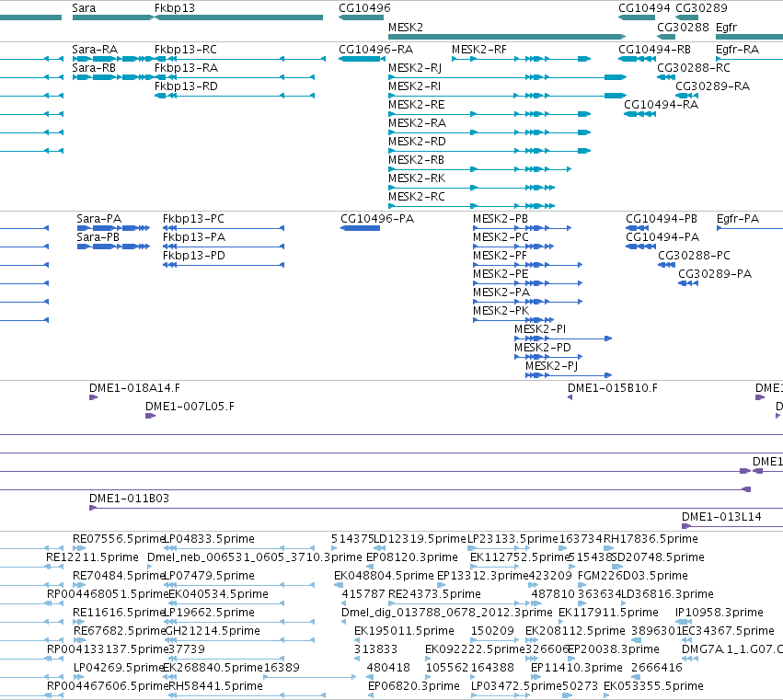Click EST RE12211.5prime
Viewport: 783px width, 700px height.
point(92,557)
